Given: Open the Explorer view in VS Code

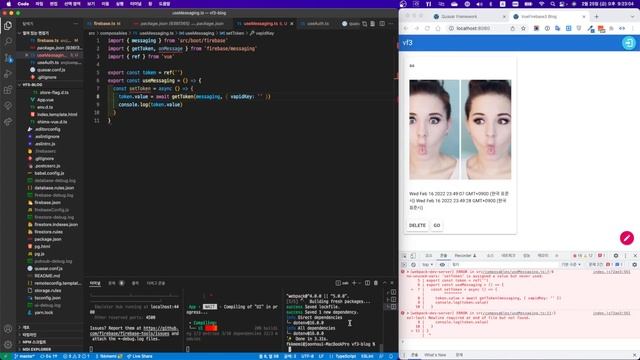Looking at the screenshot, I should pyautogui.click(x=8, y=26).
